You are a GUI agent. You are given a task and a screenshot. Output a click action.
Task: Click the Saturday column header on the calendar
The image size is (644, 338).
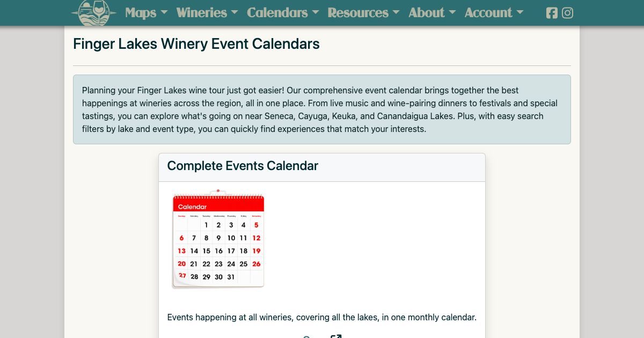[x=256, y=216]
